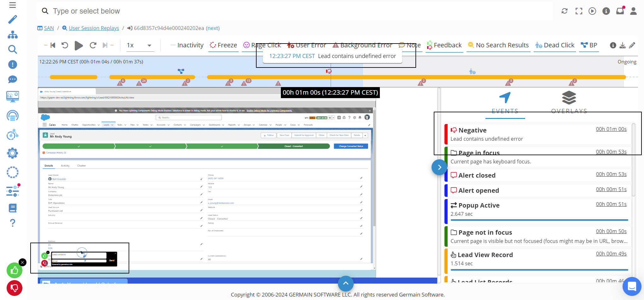The height and width of the screenshot is (300, 644).
Task: Open the help question mark in sidebar
Action: click(x=13, y=223)
